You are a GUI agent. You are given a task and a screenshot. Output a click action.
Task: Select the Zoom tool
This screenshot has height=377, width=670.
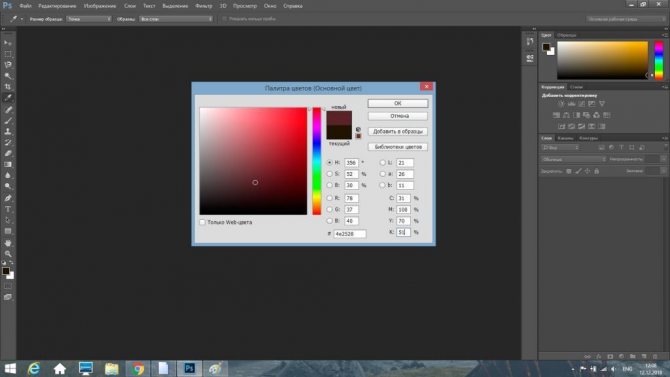click(x=8, y=253)
